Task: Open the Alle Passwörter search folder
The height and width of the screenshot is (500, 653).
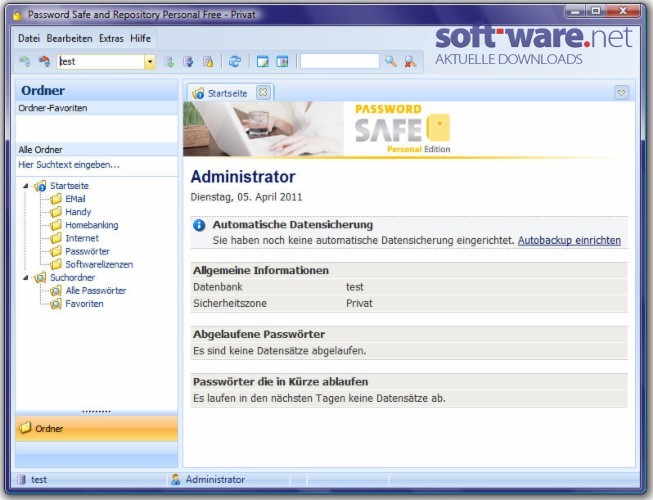Action: coord(95,291)
